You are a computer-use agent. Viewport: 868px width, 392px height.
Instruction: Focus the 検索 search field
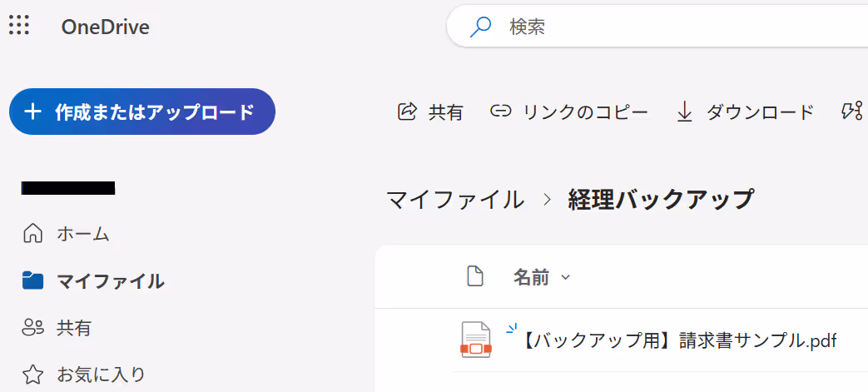click(x=657, y=27)
